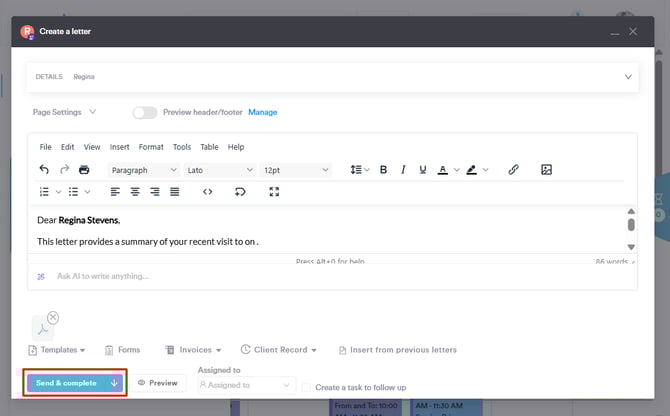This screenshot has height=416, width=670.
Task: Remove the attached PDF with the X icon
Action: 53,318
